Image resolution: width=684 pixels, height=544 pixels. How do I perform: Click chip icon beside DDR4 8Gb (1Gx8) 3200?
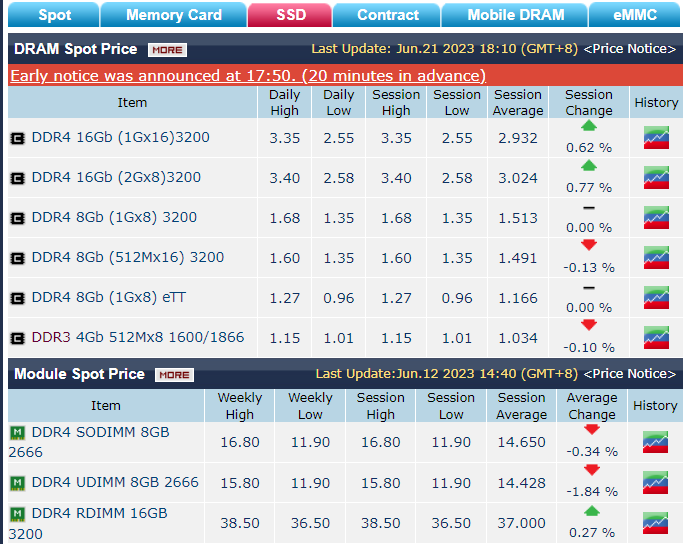(x=17, y=218)
